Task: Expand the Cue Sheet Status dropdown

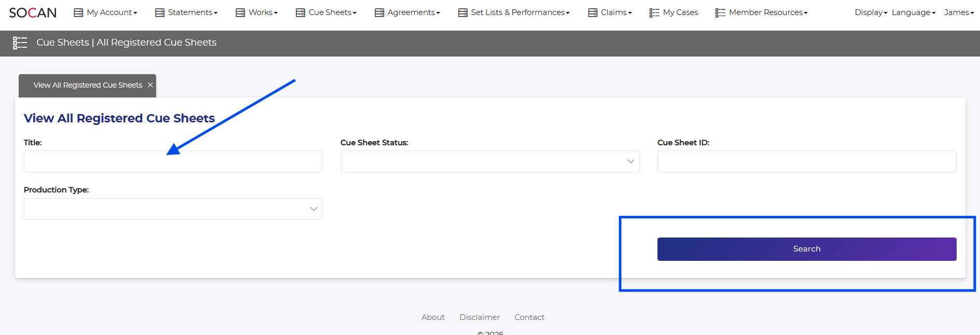Action: point(489,161)
